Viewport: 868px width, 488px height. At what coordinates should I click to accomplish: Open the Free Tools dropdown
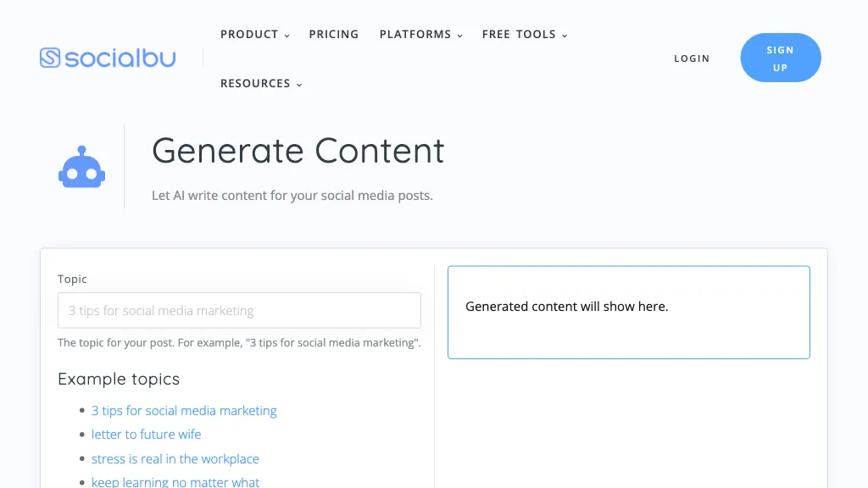point(524,35)
